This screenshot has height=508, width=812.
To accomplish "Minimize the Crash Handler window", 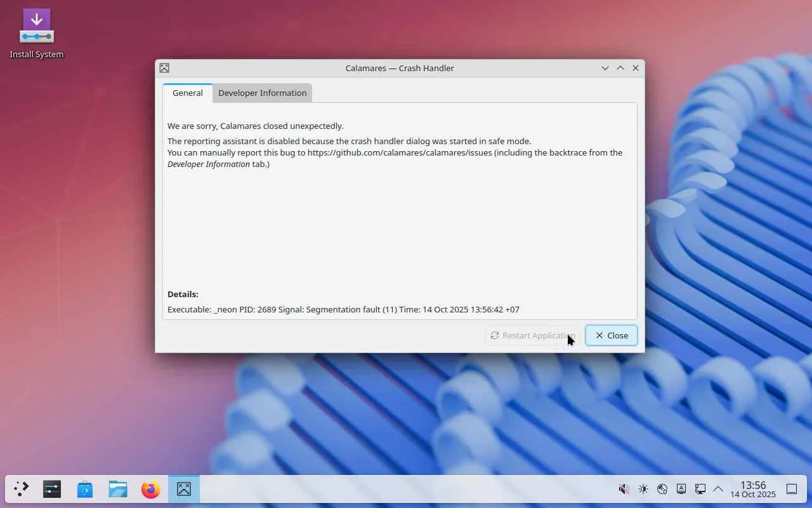I will (x=605, y=68).
